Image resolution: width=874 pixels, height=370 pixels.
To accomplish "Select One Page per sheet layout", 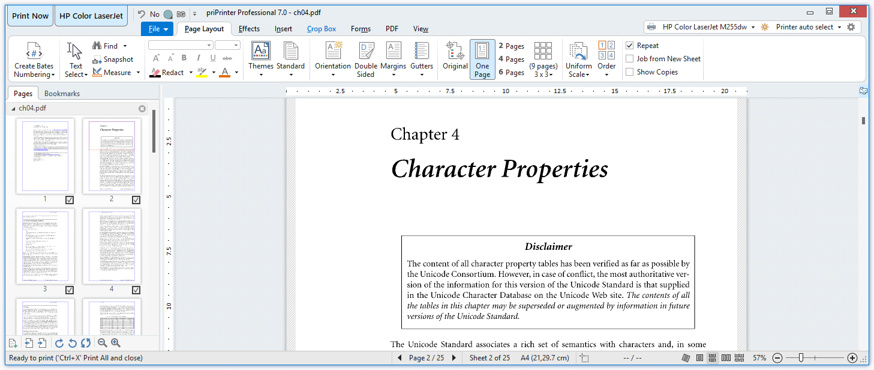I will point(483,60).
